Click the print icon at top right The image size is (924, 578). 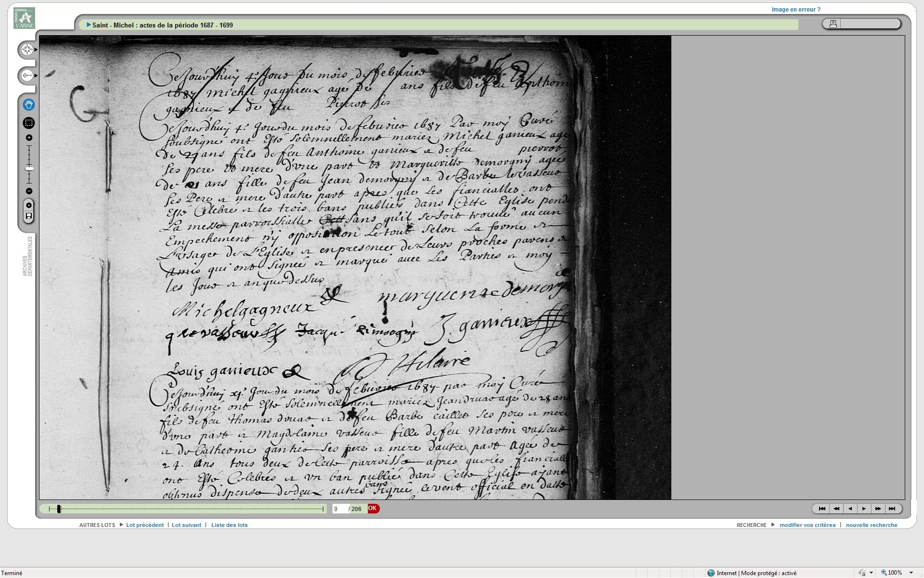click(x=833, y=24)
